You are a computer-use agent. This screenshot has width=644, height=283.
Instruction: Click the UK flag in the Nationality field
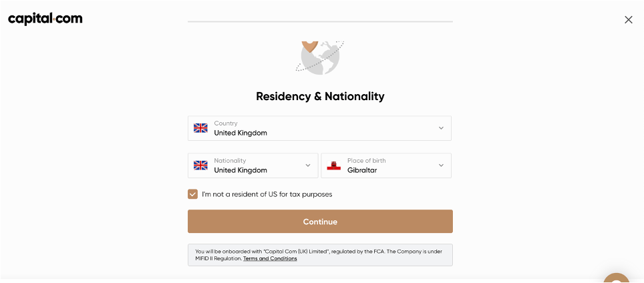click(201, 166)
